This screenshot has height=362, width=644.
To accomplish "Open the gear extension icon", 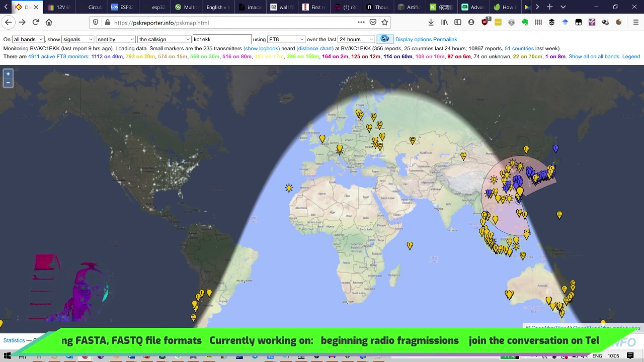I will click(512, 22).
